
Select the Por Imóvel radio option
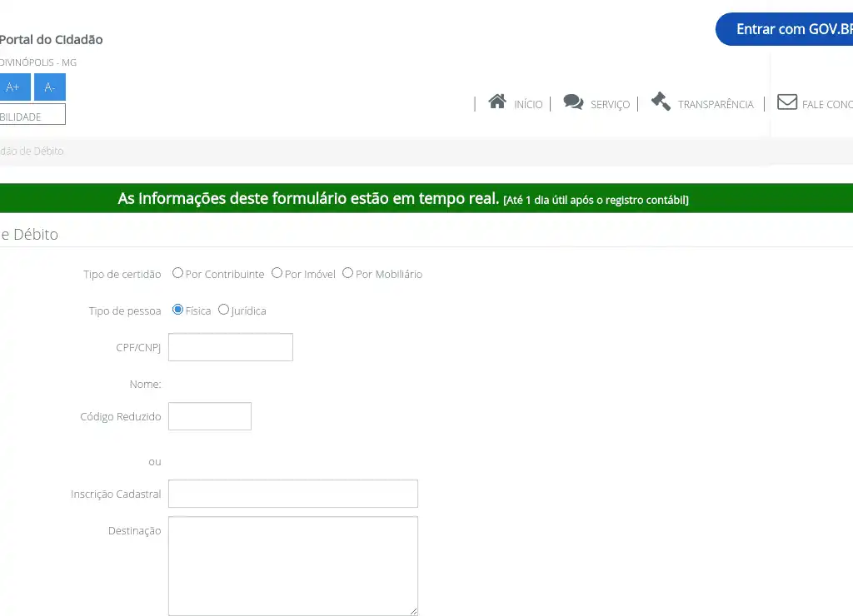click(277, 273)
